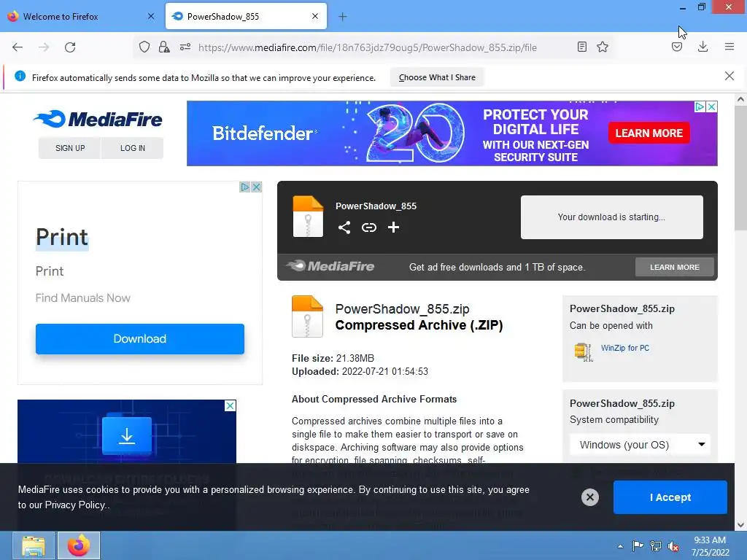Open AdChoices info on Bitdefender banner
The image size is (747, 560).
pos(700,106)
